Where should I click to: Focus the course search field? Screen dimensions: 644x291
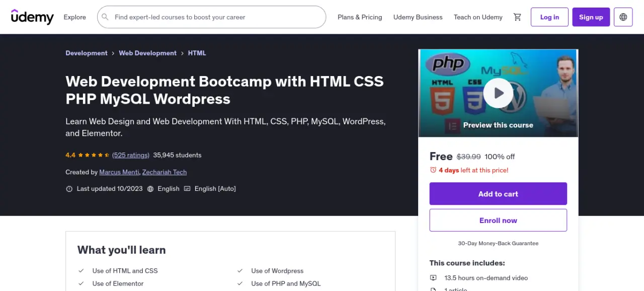point(211,17)
